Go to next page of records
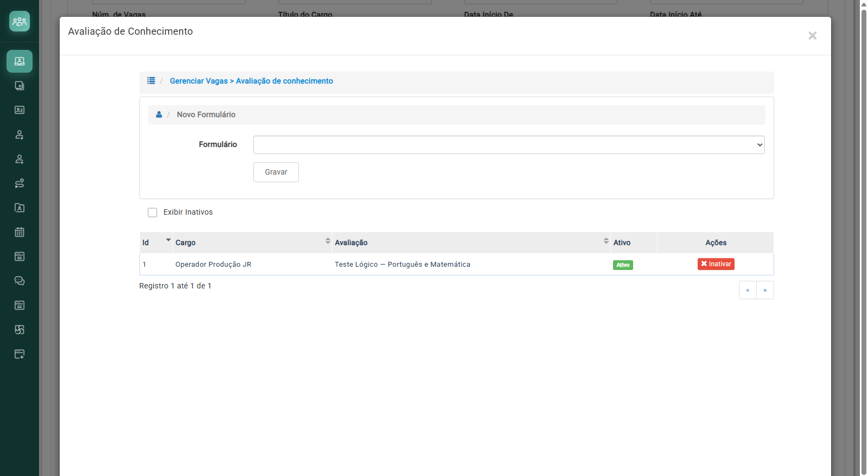Image resolution: width=868 pixels, height=476 pixels. (765, 290)
